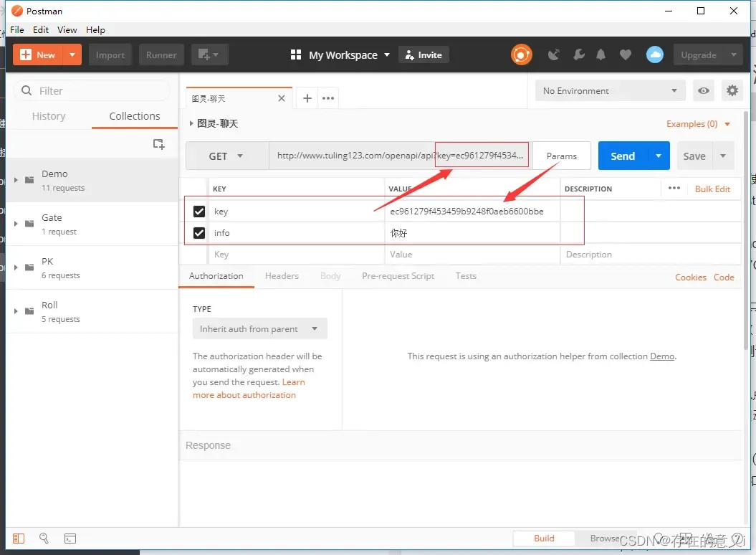The height and width of the screenshot is (555, 756).
Task: Open the New button dropdown arrow
Action: pos(72,54)
